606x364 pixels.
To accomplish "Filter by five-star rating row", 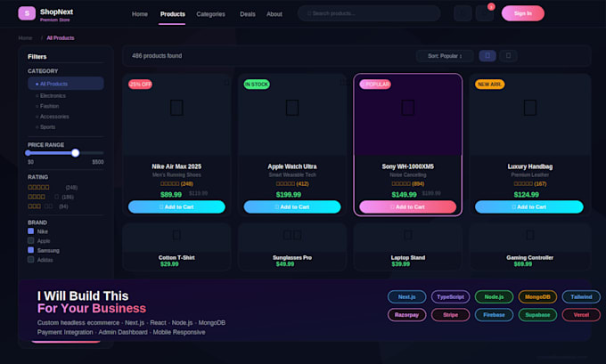I will point(53,187).
